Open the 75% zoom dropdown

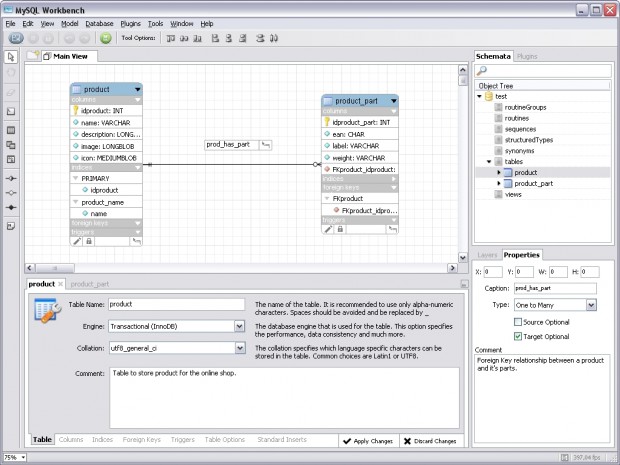pyautogui.click(x=23, y=457)
